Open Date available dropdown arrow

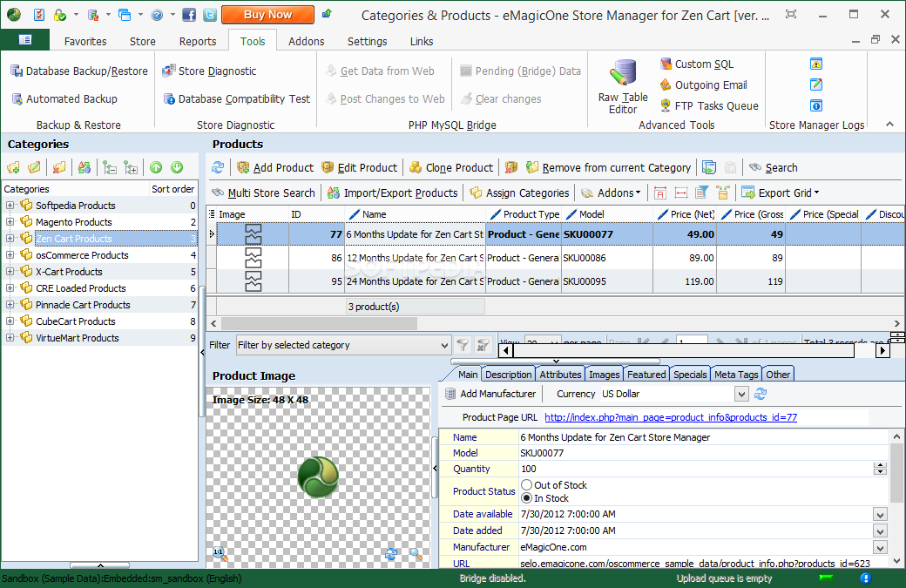(x=880, y=515)
